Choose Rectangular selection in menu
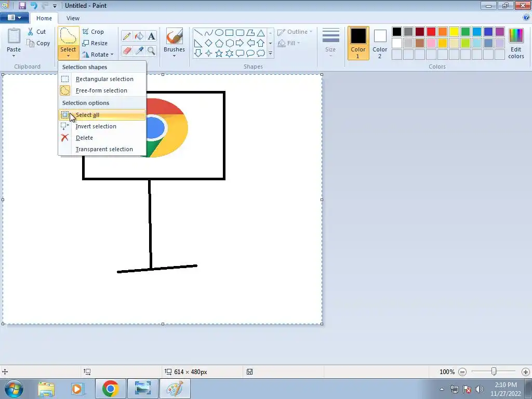The width and height of the screenshot is (532, 399). click(x=102, y=79)
